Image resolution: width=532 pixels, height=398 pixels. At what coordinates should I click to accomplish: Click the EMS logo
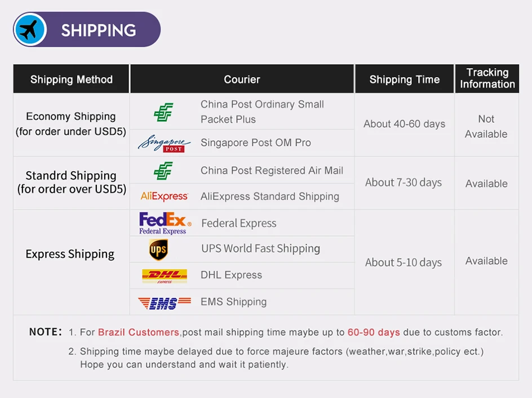click(x=165, y=303)
